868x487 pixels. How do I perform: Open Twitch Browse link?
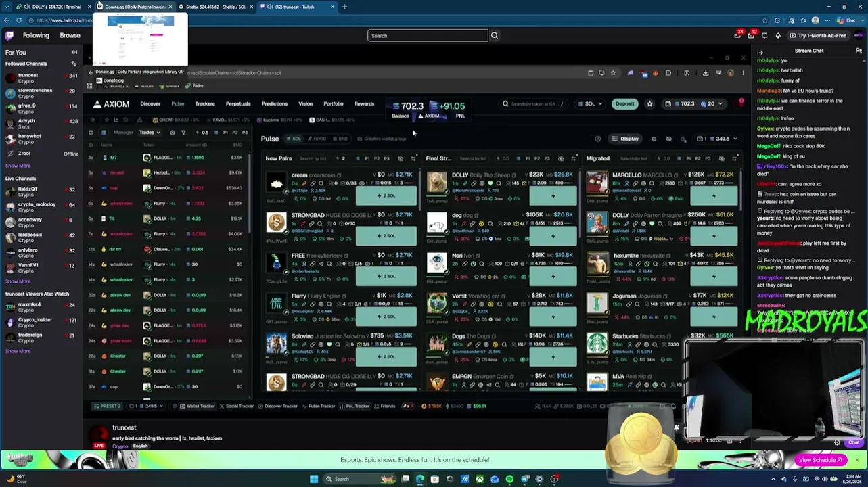point(70,35)
